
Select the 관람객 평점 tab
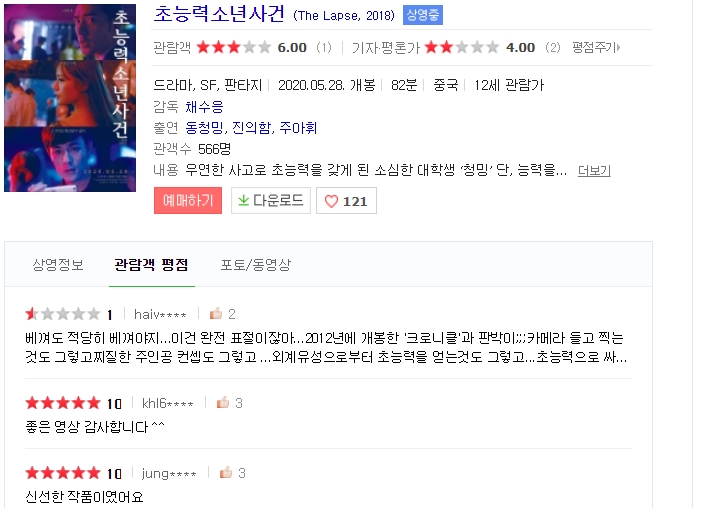(151, 265)
